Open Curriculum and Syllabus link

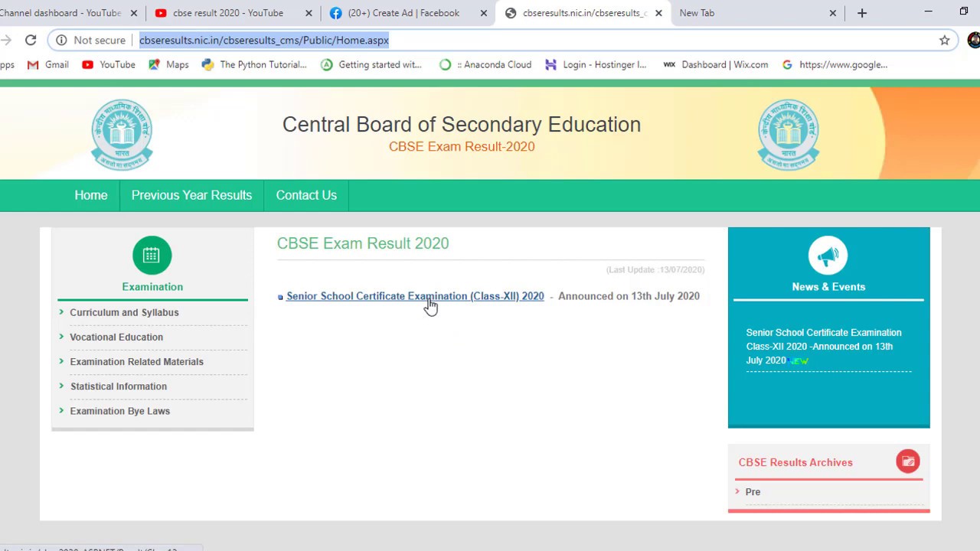click(x=124, y=312)
